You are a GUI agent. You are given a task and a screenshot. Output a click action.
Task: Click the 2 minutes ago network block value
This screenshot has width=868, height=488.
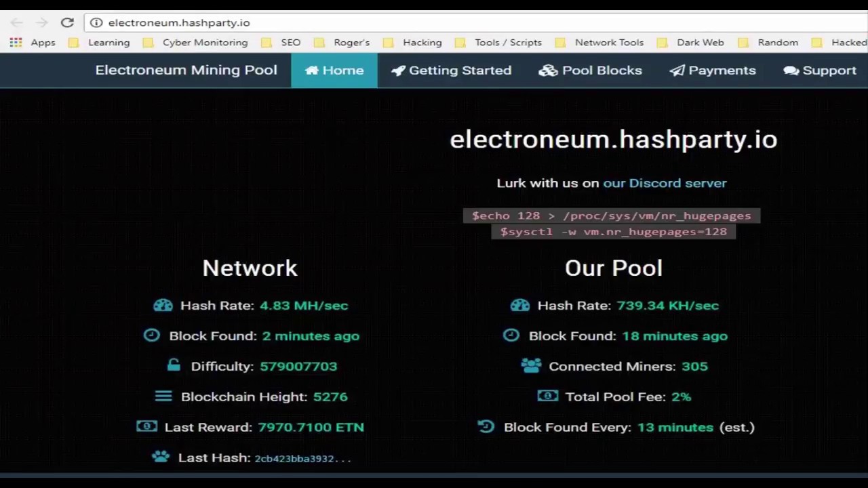point(311,336)
